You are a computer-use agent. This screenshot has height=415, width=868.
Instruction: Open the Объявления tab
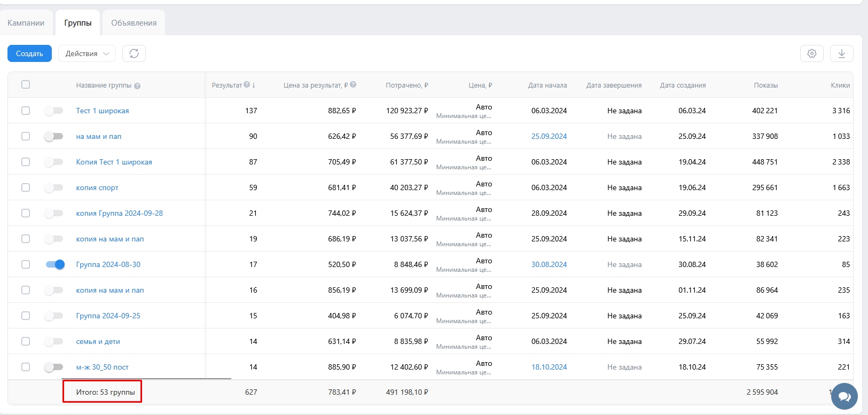pos(134,23)
